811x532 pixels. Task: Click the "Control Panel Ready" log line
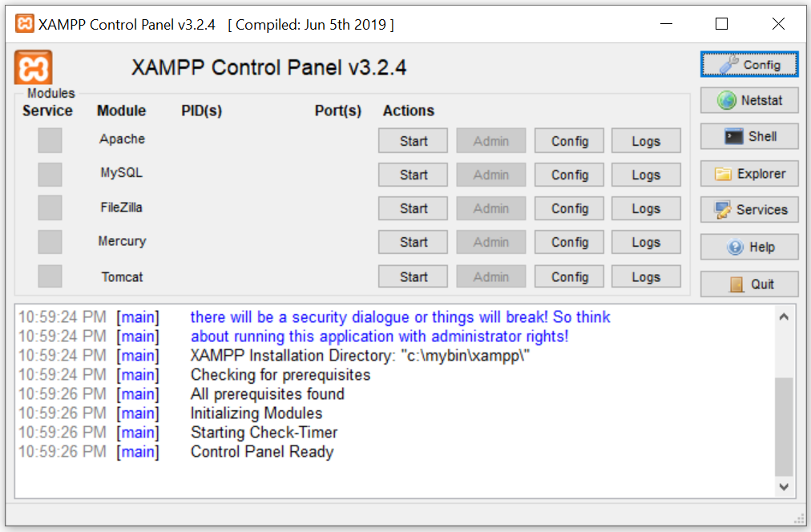pyautogui.click(x=262, y=451)
